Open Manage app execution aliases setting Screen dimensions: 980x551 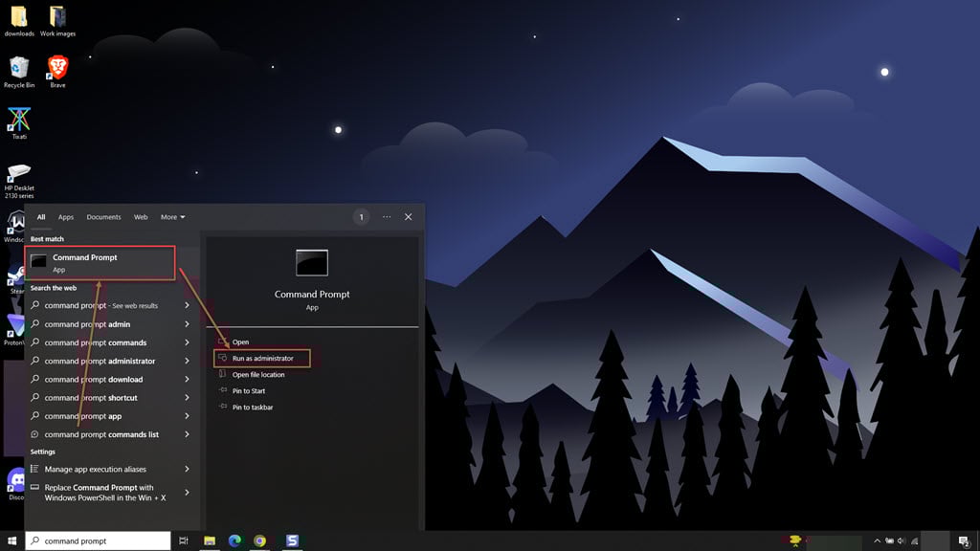pyautogui.click(x=111, y=469)
